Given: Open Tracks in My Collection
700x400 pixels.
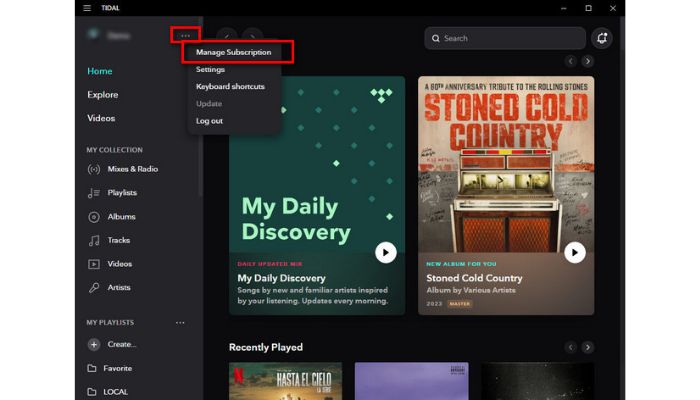Looking at the screenshot, I should pos(119,241).
